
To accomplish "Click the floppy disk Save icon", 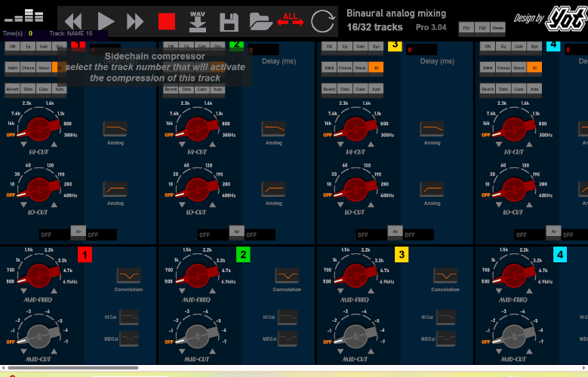I will pos(229,22).
